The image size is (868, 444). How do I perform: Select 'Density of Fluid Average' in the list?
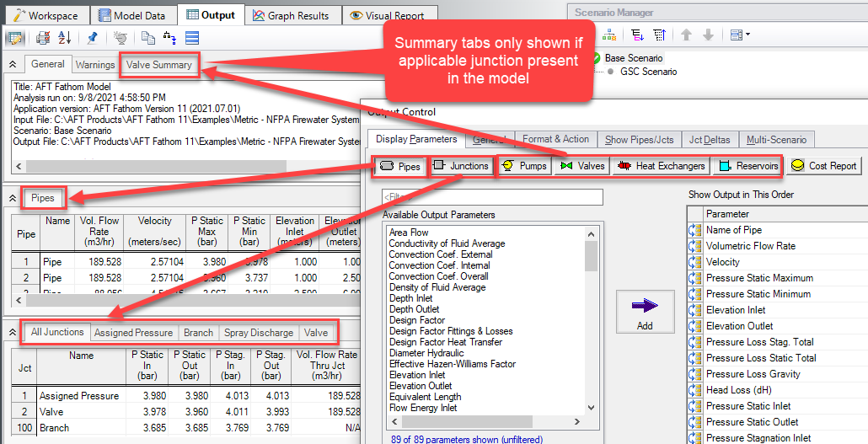pyautogui.click(x=437, y=287)
